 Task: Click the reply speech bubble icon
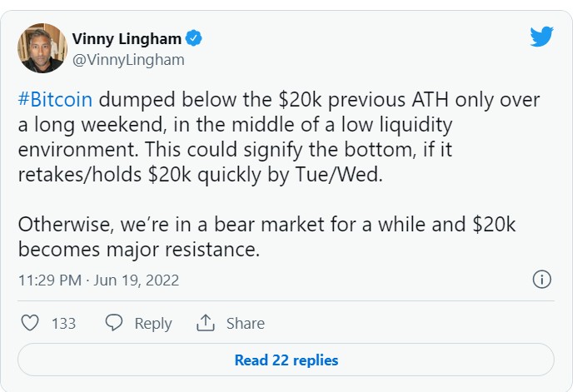[114, 322]
